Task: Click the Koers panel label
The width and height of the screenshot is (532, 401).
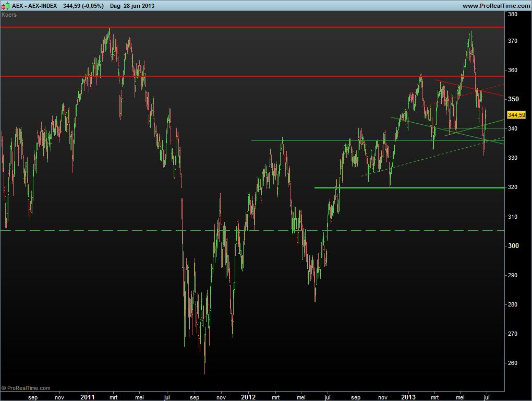Action: 9,15
